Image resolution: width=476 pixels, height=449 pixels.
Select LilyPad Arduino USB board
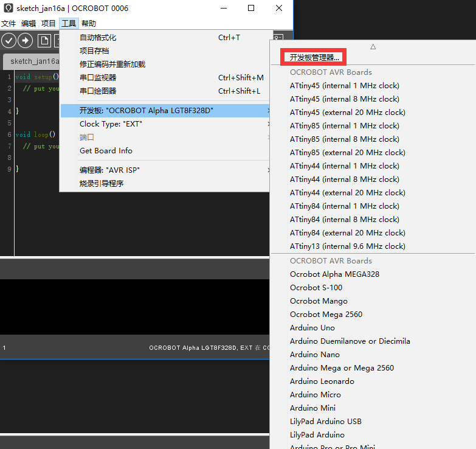tap(325, 422)
